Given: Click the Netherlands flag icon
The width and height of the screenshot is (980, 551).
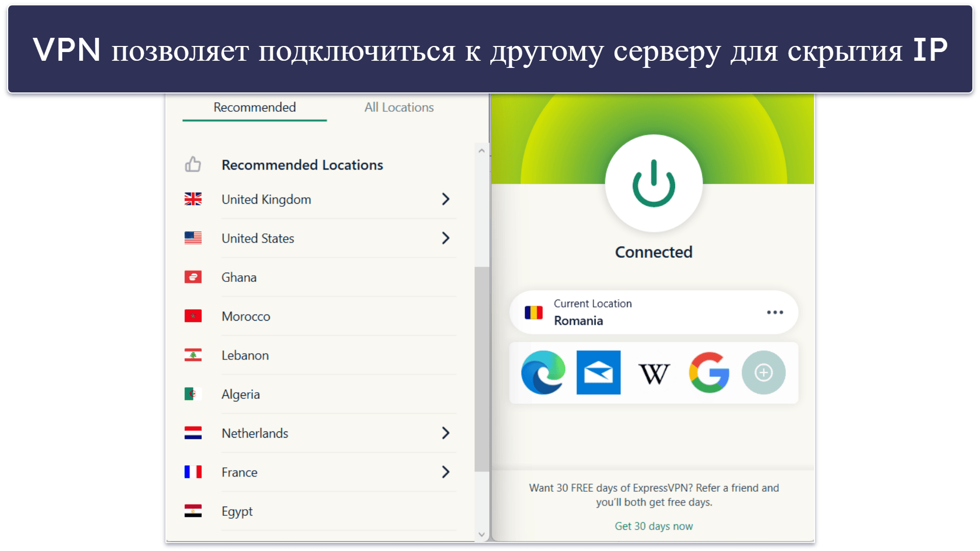Looking at the screenshot, I should 193,433.
